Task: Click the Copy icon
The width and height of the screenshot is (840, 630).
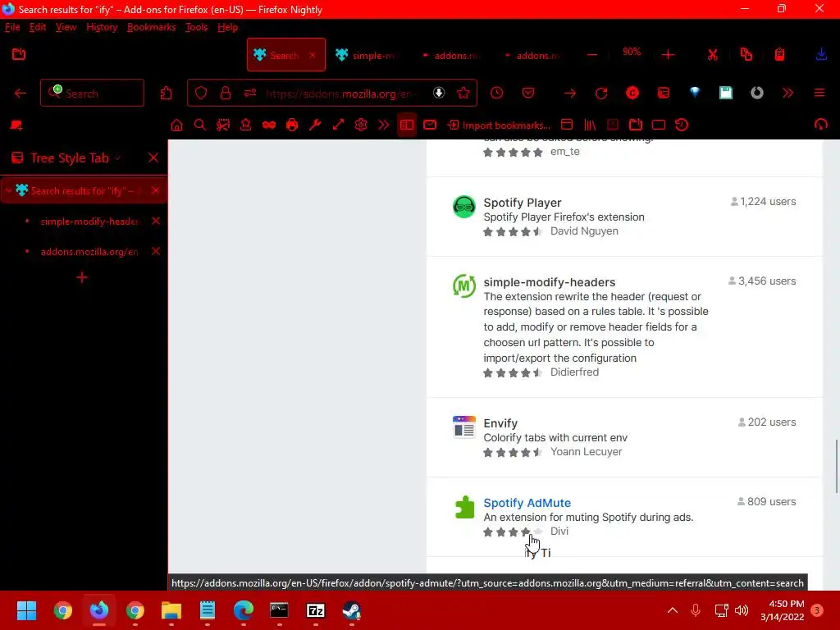Action: [x=746, y=55]
